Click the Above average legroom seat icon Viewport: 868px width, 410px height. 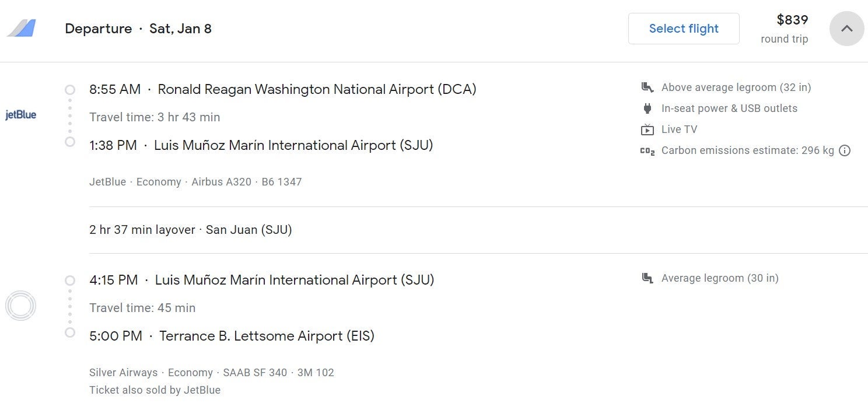647,87
